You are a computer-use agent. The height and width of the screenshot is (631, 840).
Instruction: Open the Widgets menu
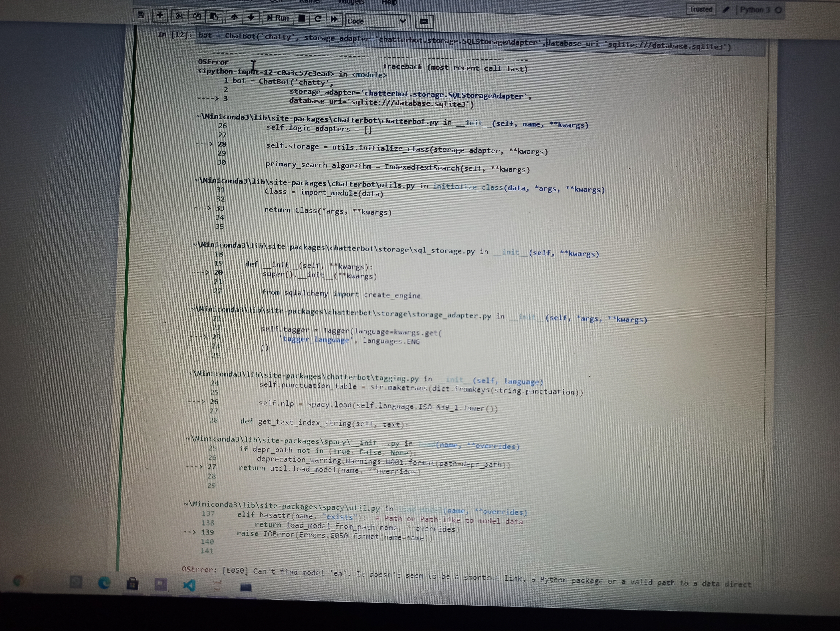tap(351, 2)
